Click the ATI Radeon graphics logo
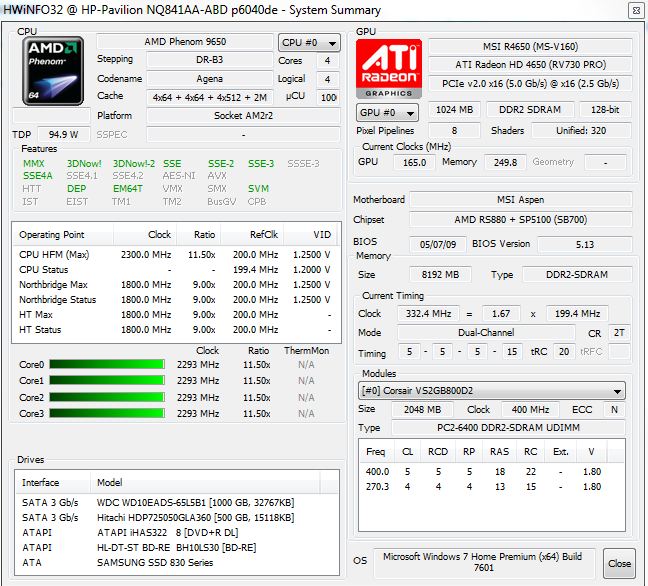Screen dimensions: 648x586 (x=388, y=69)
